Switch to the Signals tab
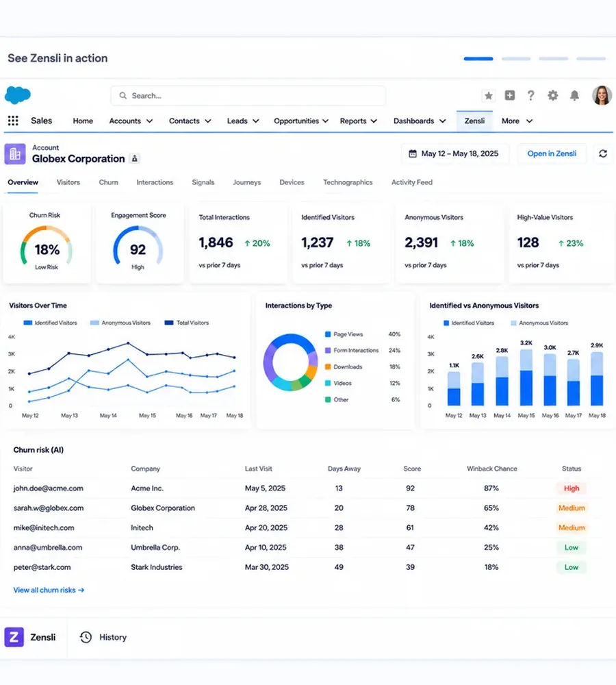The height and width of the screenshot is (685, 616). pyautogui.click(x=203, y=182)
